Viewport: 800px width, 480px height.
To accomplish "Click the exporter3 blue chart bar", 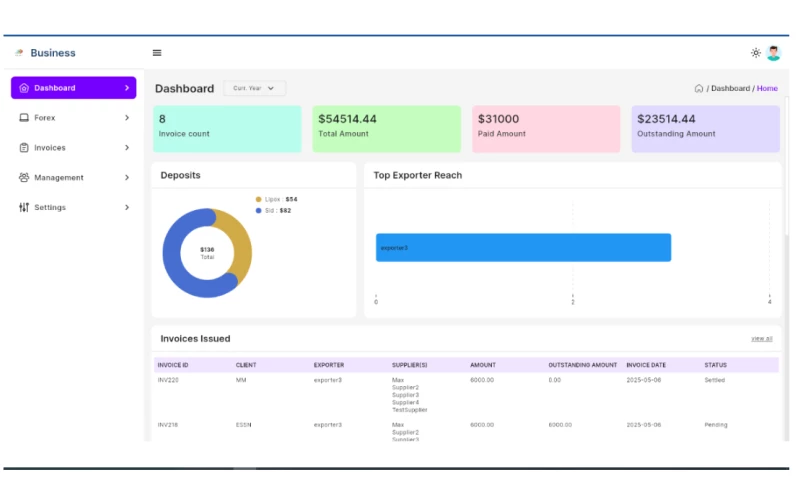I will (x=523, y=247).
